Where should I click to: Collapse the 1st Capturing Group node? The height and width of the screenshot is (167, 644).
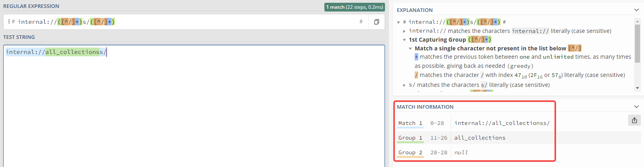point(404,40)
